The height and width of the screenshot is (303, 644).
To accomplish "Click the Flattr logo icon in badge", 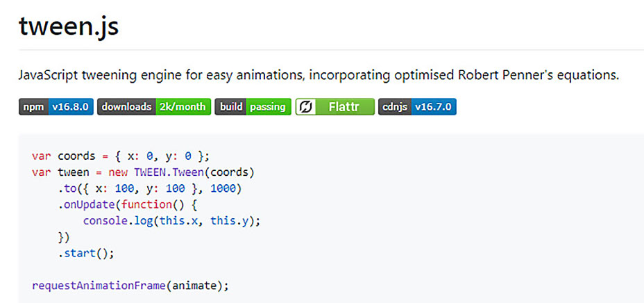I will point(306,107).
